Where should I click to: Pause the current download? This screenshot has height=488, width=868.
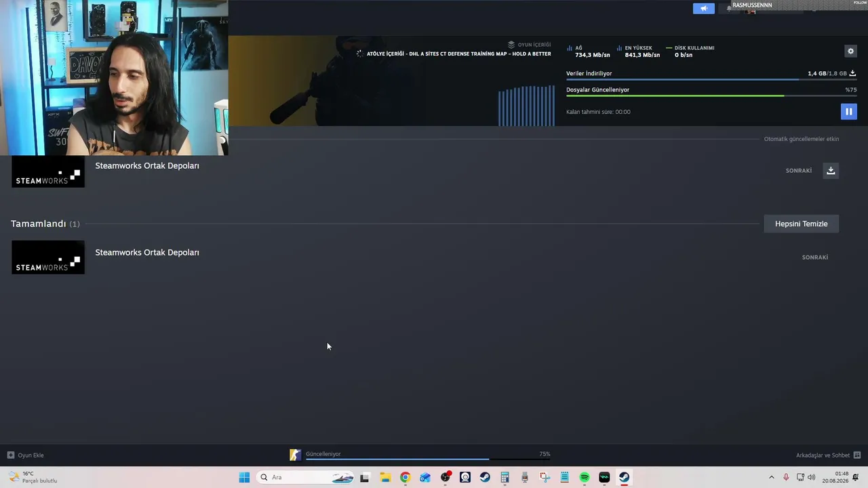point(848,112)
